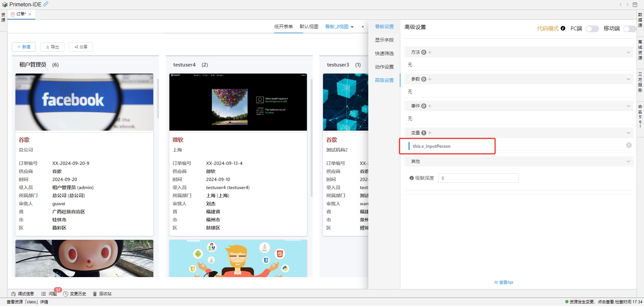Click the link icon beside Primeton-IDE
The height and width of the screenshot is (306, 644).
46,4
